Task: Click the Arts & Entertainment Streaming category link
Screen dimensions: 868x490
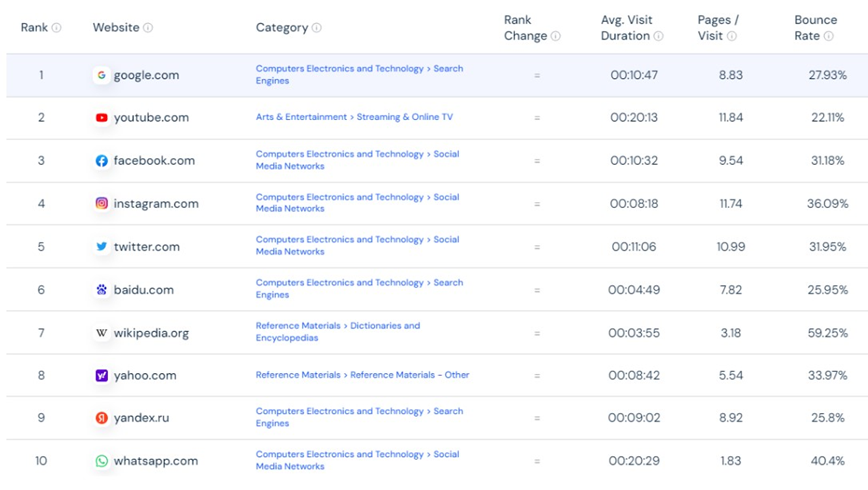Action: (x=354, y=117)
